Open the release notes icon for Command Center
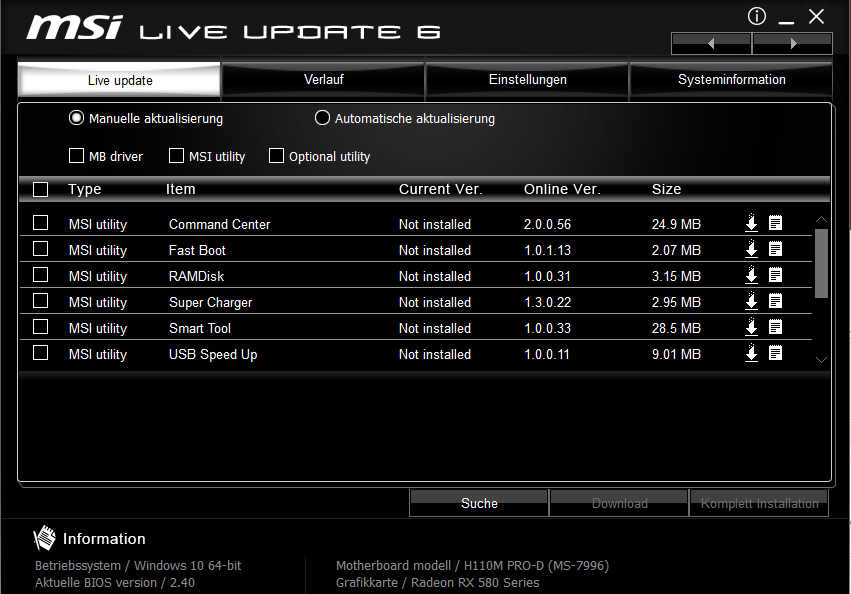Viewport: 851px width, 594px height. click(x=776, y=223)
